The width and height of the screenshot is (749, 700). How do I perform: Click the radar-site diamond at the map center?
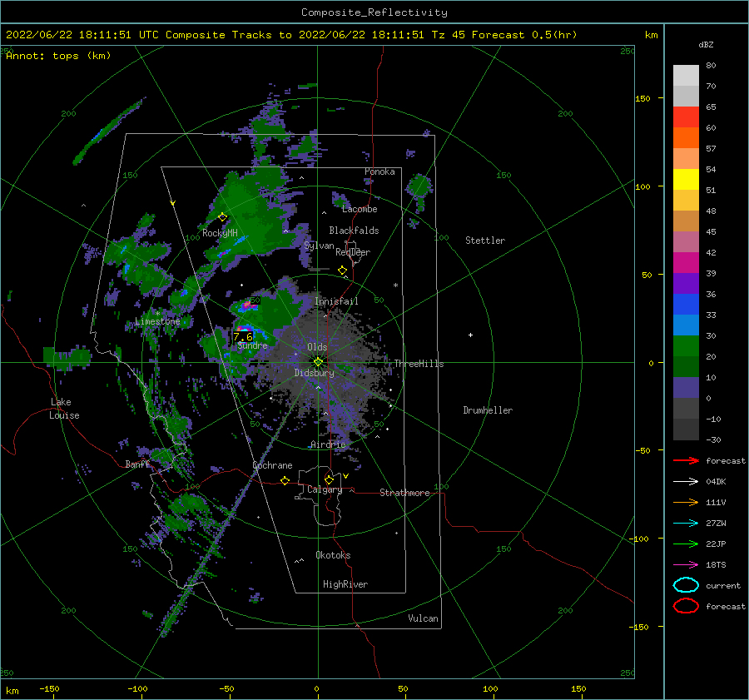point(318,362)
